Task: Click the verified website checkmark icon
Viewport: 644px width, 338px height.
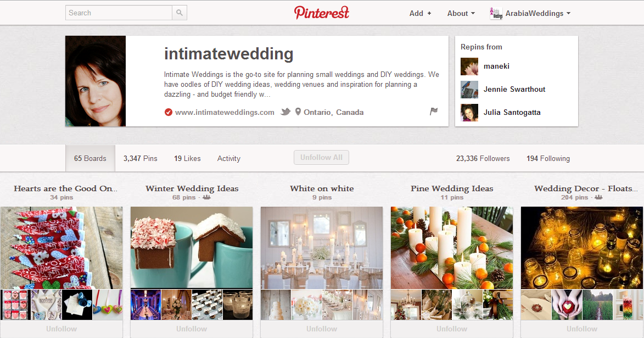Action: (x=169, y=112)
